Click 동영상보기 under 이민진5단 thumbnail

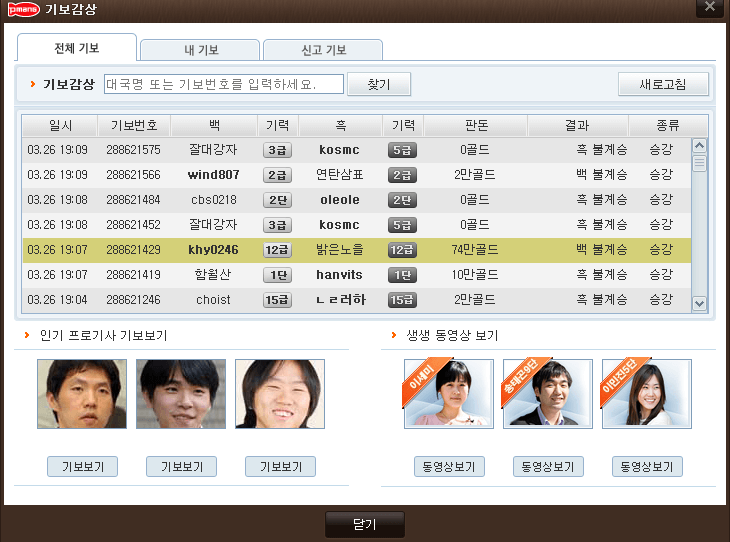(x=647, y=467)
